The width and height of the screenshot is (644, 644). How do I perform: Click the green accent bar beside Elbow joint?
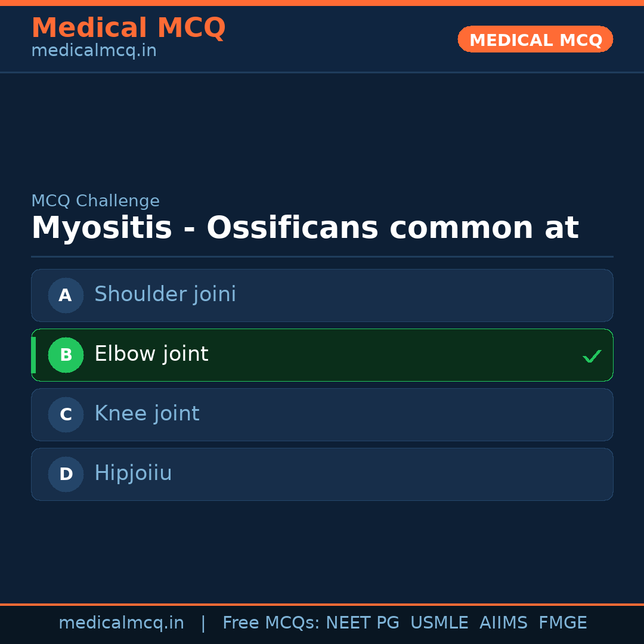(x=33, y=355)
